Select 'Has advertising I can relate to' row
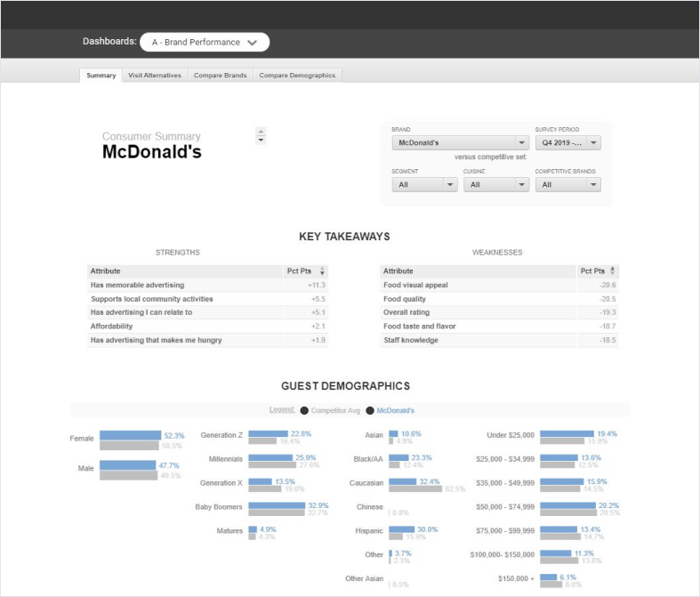Image resolution: width=700 pixels, height=597 pixels. point(207,312)
